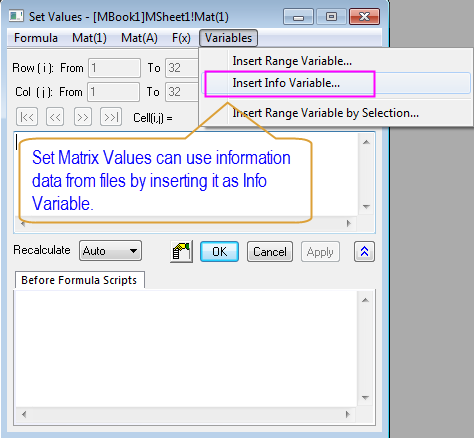The width and height of the screenshot is (474, 438).
Task: Open the F(x) functions menu
Action: (x=181, y=38)
